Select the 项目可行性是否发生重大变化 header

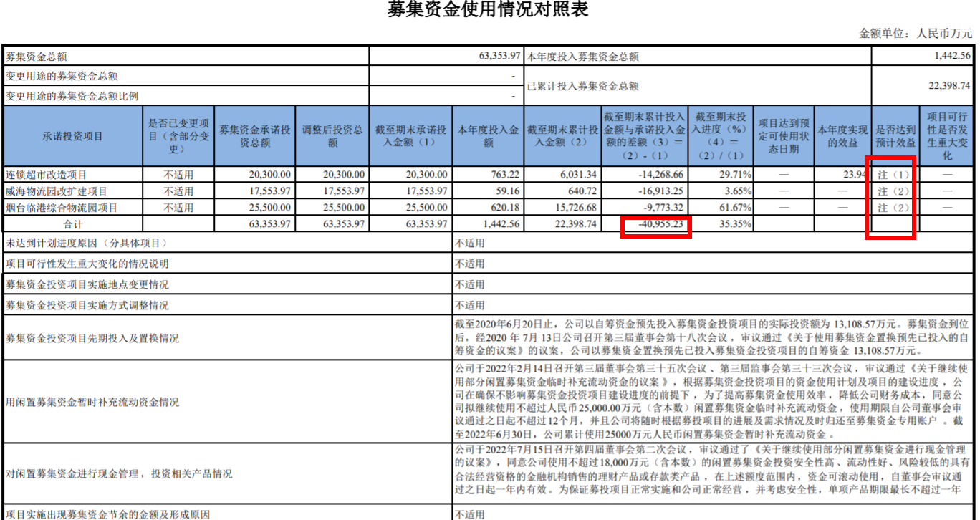947,136
